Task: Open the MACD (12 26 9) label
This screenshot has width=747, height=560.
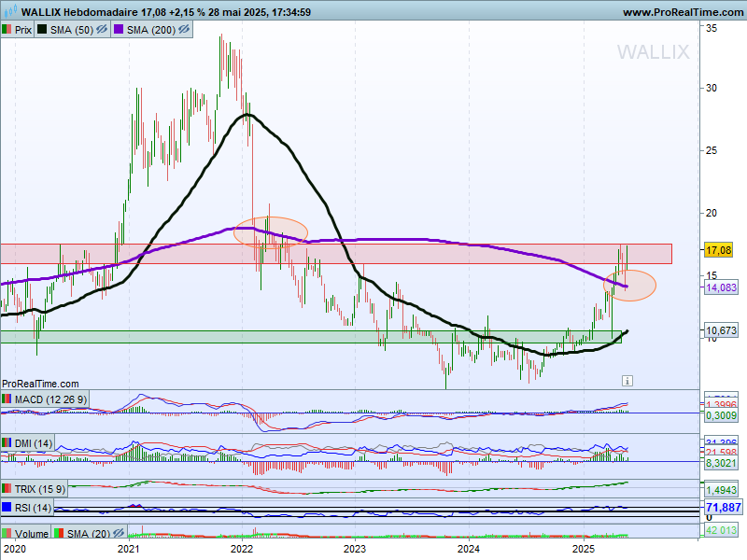Action: [x=50, y=399]
